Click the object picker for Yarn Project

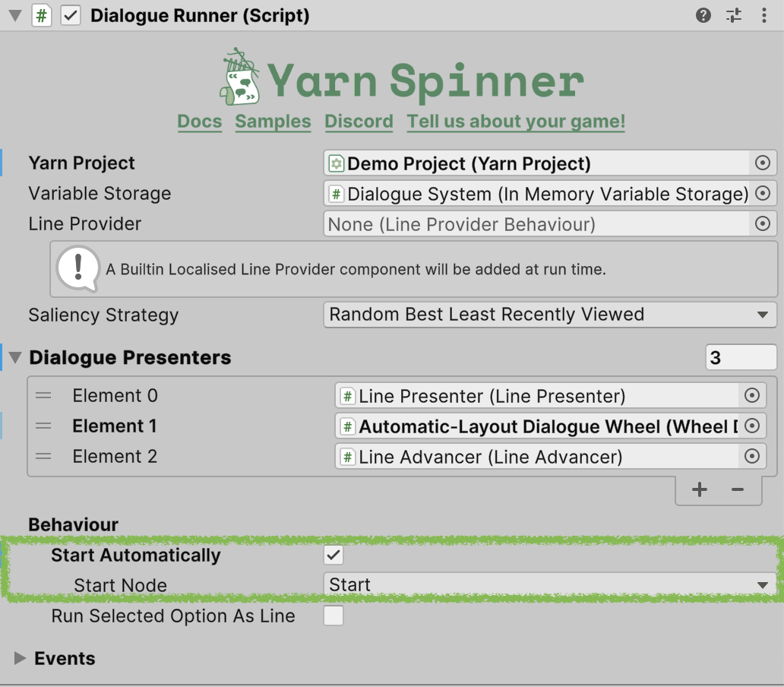tap(763, 163)
